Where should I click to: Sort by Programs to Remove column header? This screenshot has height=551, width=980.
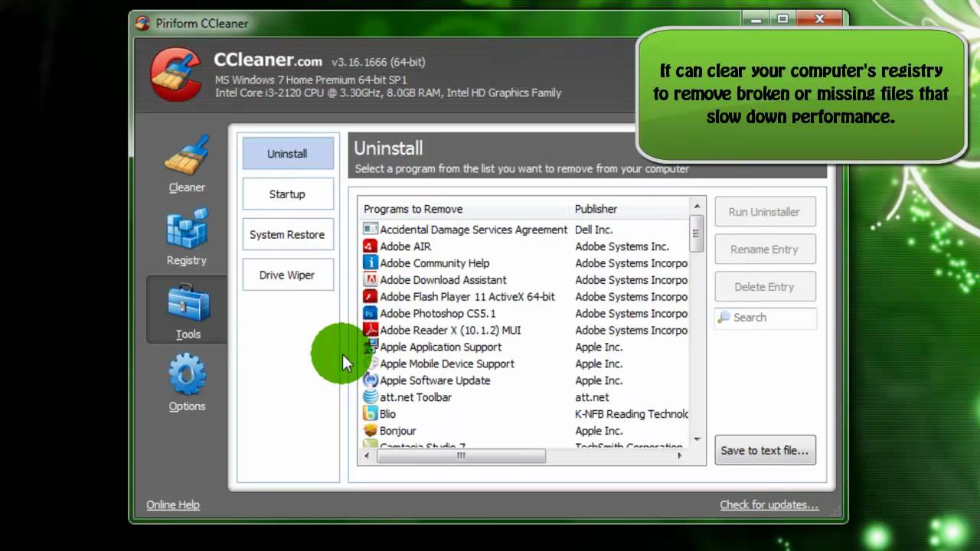pyautogui.click(x=465, y=209)
